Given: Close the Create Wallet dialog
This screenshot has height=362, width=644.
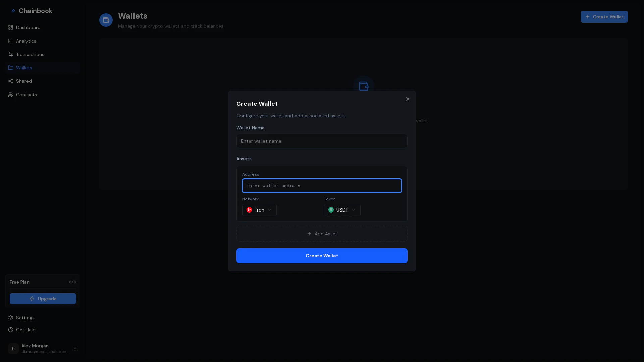Looking at the screenshot, I should pos(407,99).
